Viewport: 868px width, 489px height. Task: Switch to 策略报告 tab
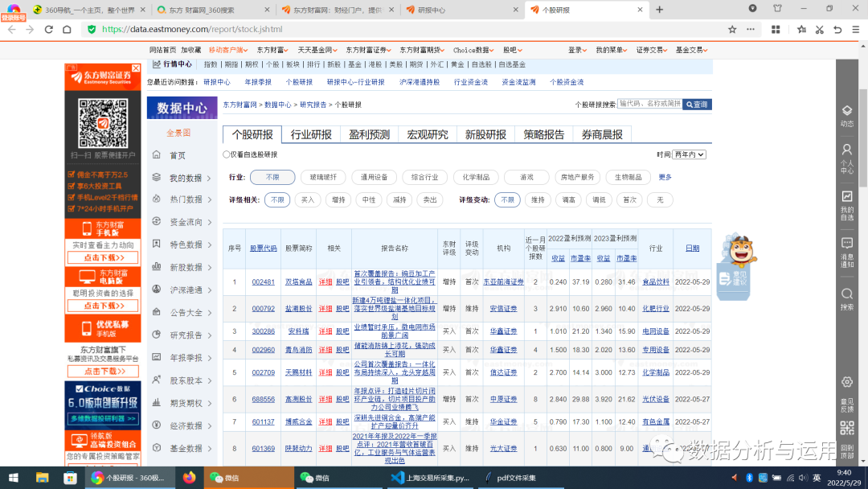pos(543,134)
